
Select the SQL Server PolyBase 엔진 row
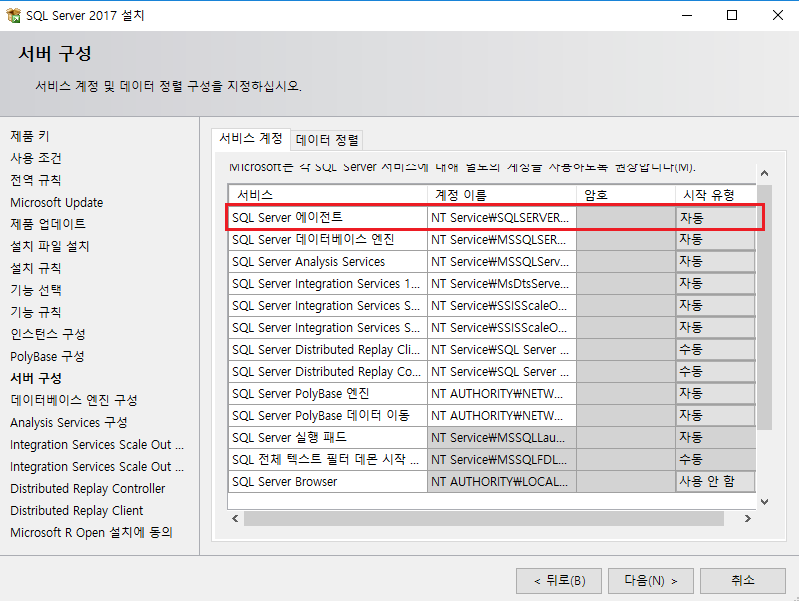[328, 394]
